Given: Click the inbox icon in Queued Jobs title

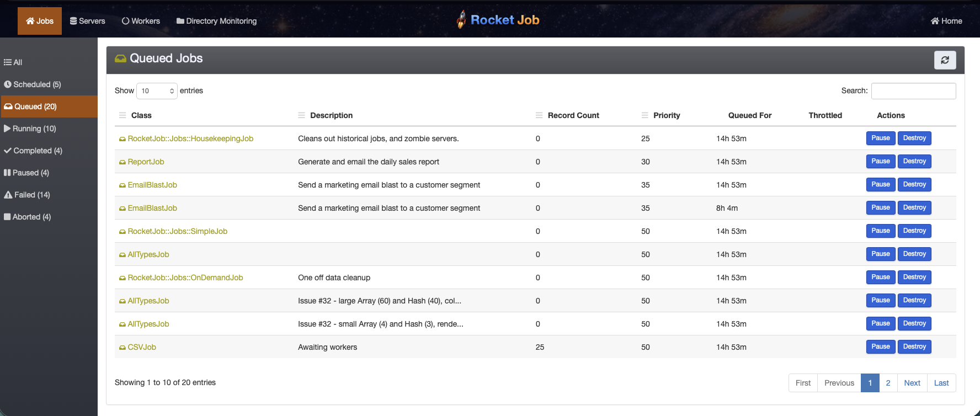Looking at the screenshot, I should [x=120, y=58].
